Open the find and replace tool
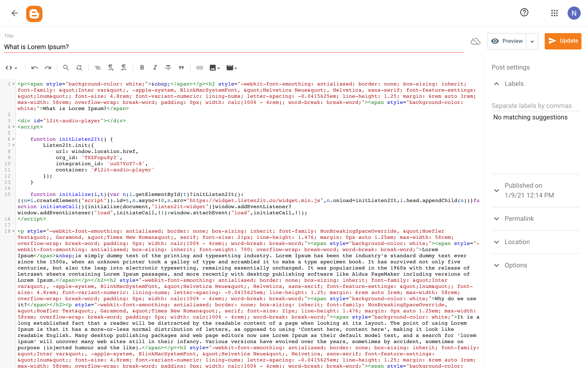The width and height of the screenshot is (588, 368). click(x=79, y=68)
